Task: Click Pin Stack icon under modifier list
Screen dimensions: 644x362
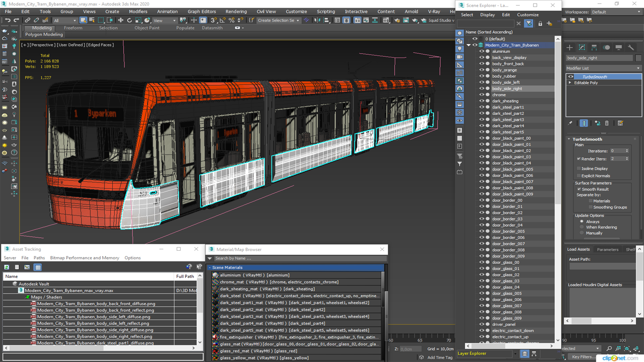Action: (570, 123)
